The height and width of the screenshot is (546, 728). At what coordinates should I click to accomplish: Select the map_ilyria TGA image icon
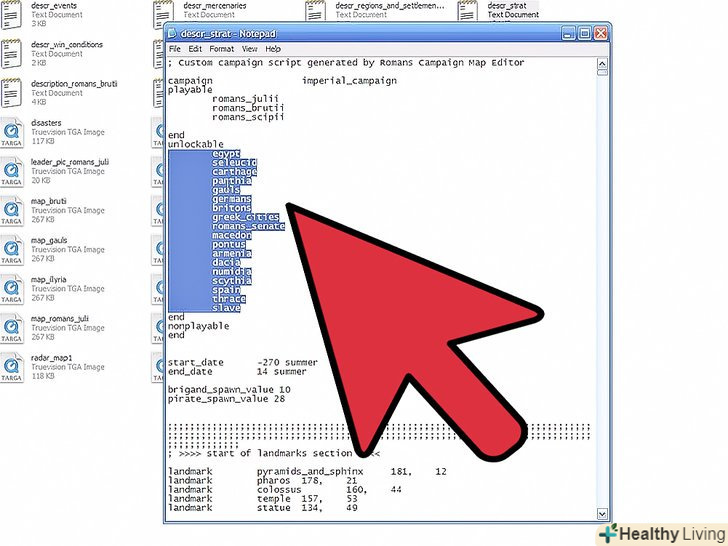tap(11, 289)
